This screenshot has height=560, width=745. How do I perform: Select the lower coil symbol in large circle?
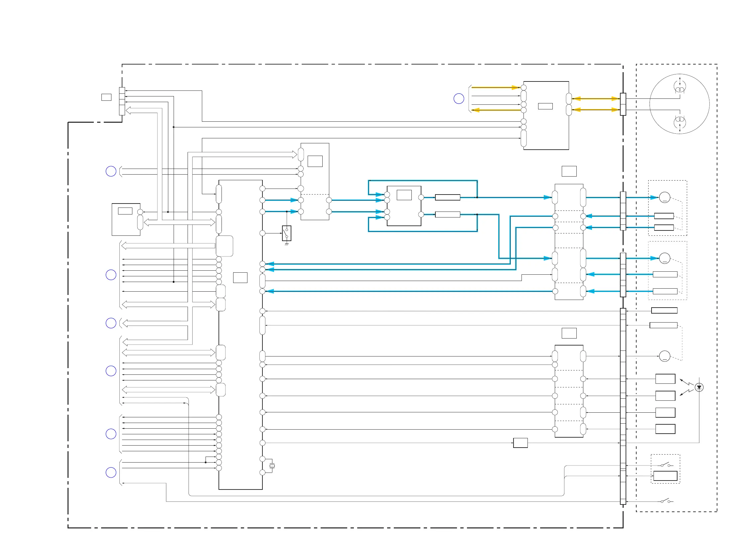tap(680, 121)
